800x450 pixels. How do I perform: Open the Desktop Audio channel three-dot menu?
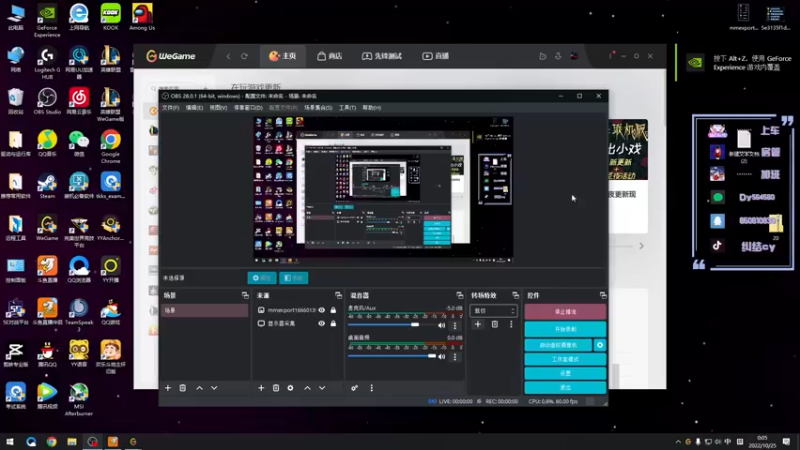point(455,357)
